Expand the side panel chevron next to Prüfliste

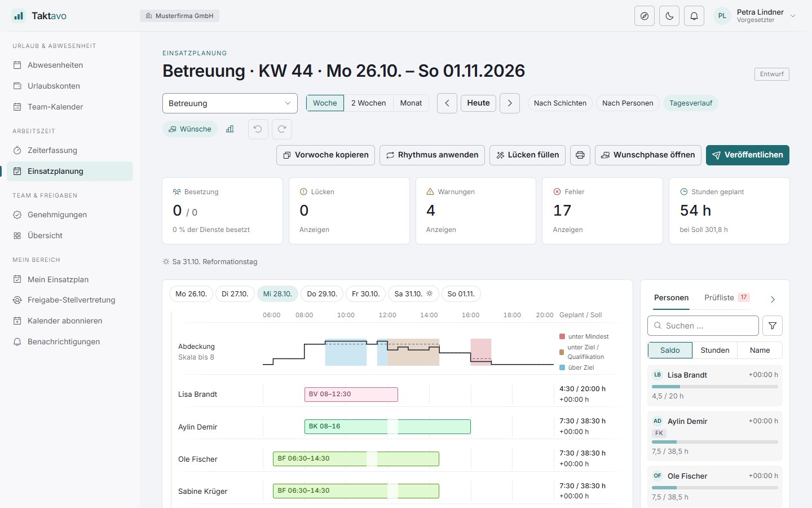tap(773, 299)
